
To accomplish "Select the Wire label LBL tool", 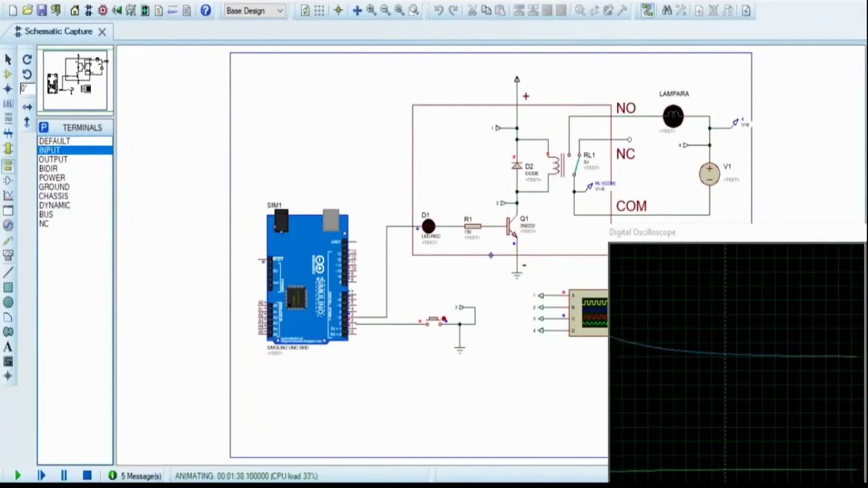I will (8, 104).
